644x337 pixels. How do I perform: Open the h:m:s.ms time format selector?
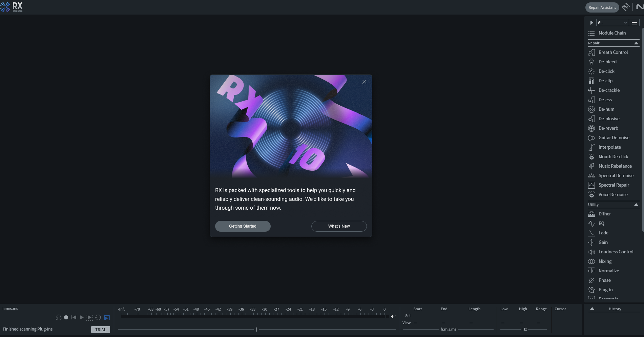pyautogui.click(x=11, y=309)
